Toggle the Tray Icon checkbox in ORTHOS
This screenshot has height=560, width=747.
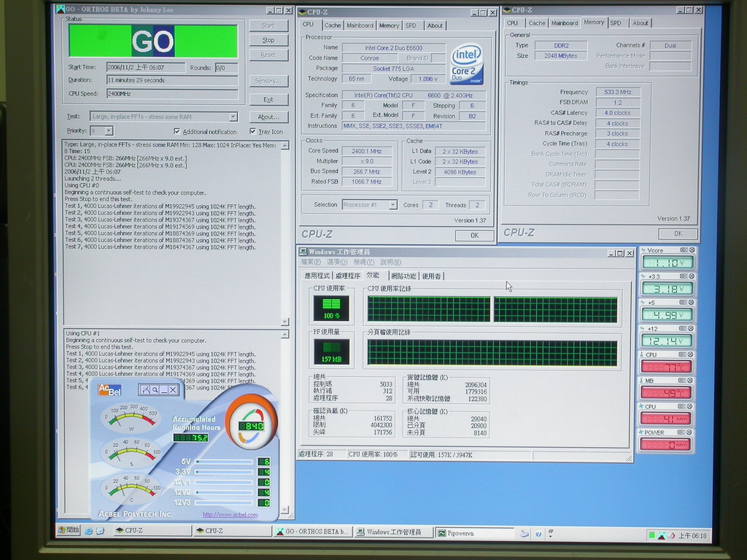pyautogui.click(x=252, y=131)
